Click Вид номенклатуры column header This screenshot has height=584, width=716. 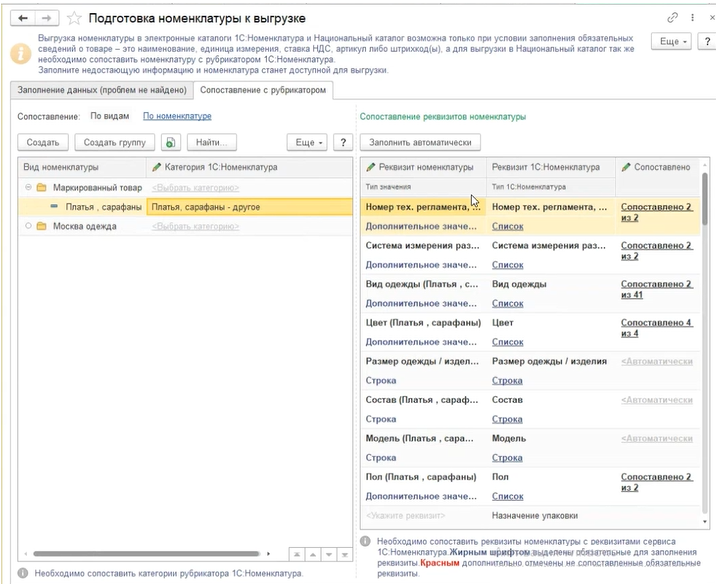(82, 167)
